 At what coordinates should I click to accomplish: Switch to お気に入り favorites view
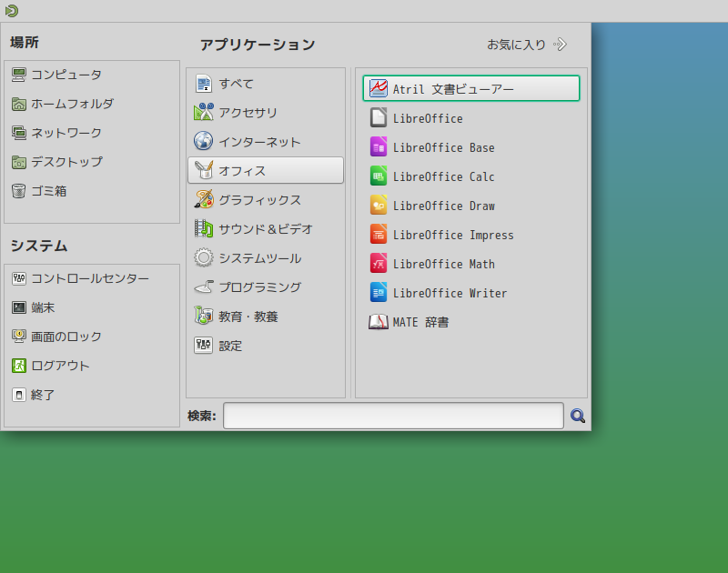[x=527, y=45]
